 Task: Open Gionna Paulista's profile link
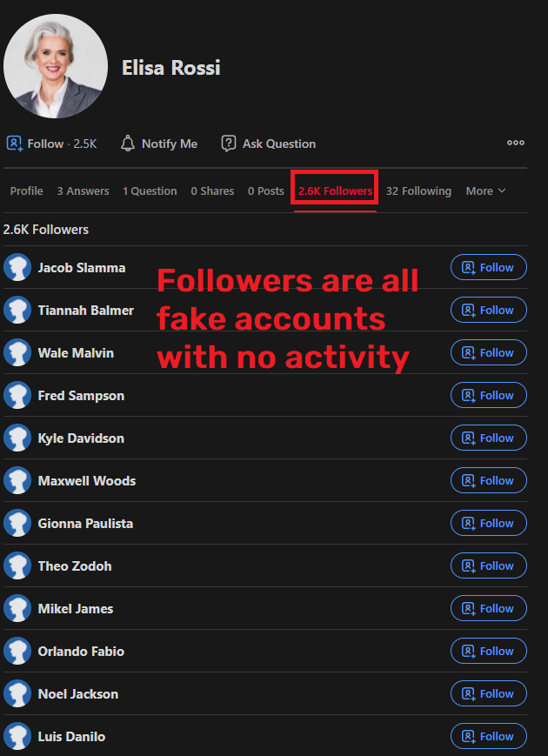click(85, 524)
